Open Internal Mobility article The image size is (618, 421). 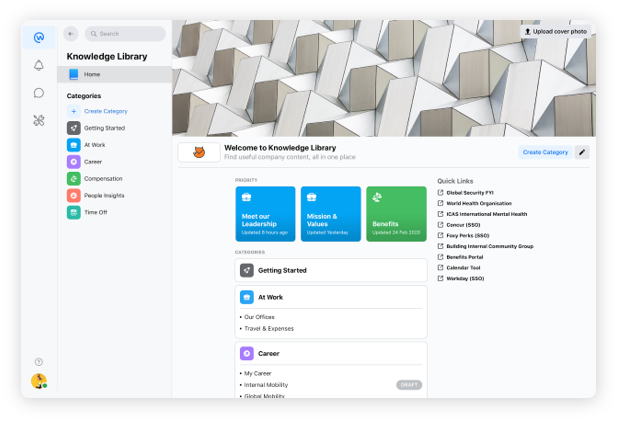click(x=266, y=385)
